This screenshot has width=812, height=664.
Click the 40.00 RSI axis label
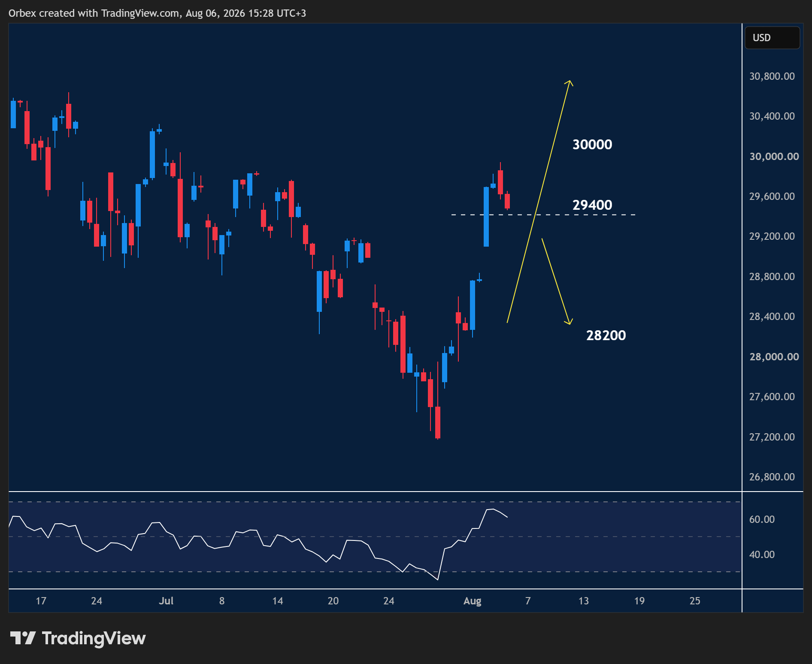[762, 555]
